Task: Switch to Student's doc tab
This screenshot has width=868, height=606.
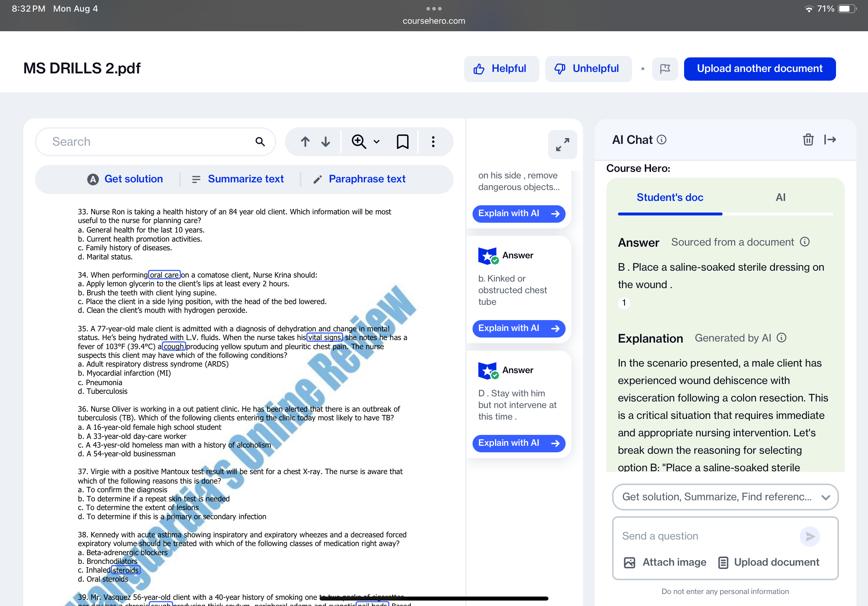Action: (x=670, y=197)
